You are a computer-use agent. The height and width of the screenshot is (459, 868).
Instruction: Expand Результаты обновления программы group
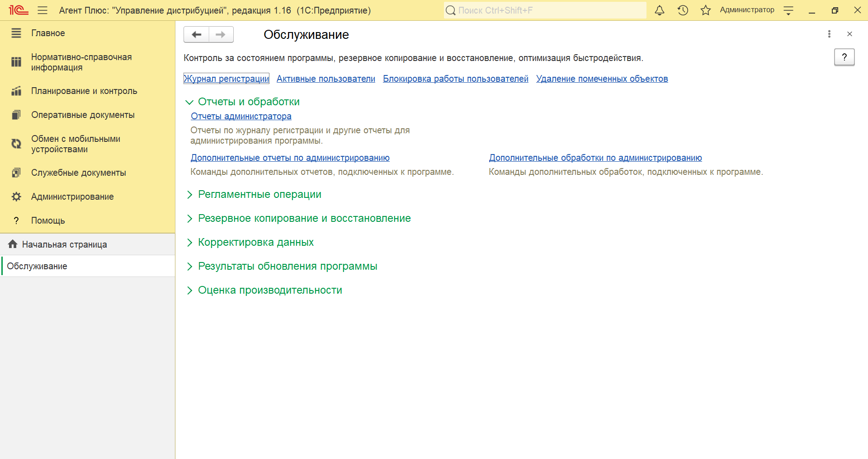click(282, 266)
